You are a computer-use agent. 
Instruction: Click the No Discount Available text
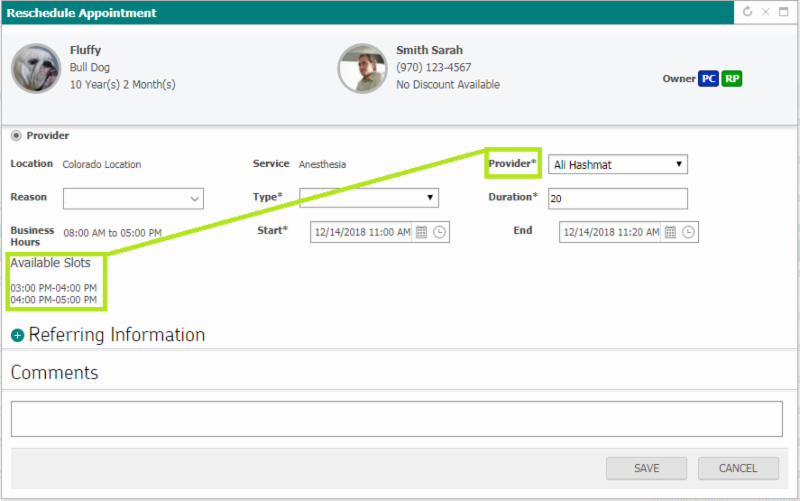tap(448, 85)
